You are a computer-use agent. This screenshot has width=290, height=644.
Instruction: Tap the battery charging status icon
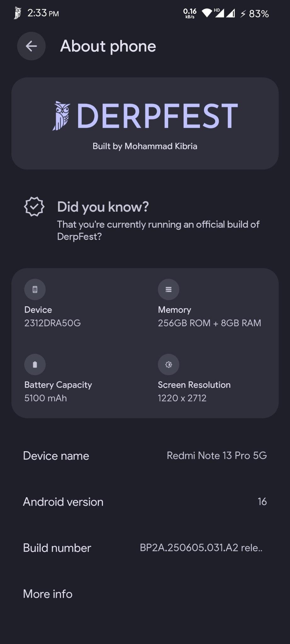243,14
